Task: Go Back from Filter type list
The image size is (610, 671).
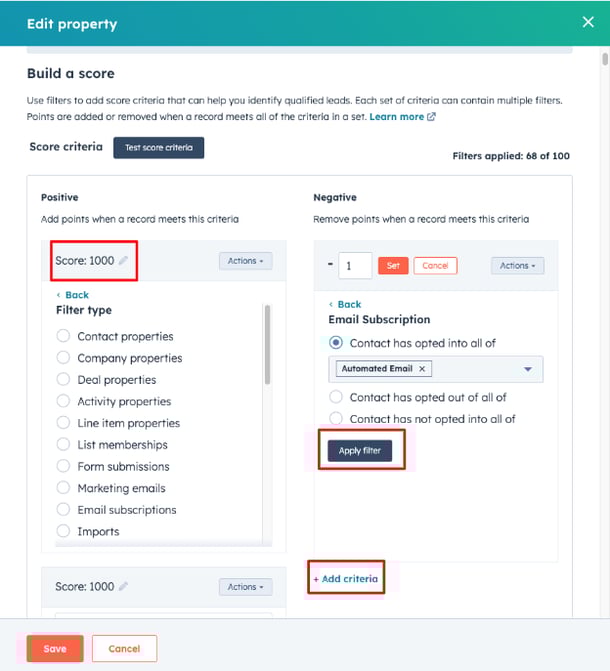Action: coord(72,295)
